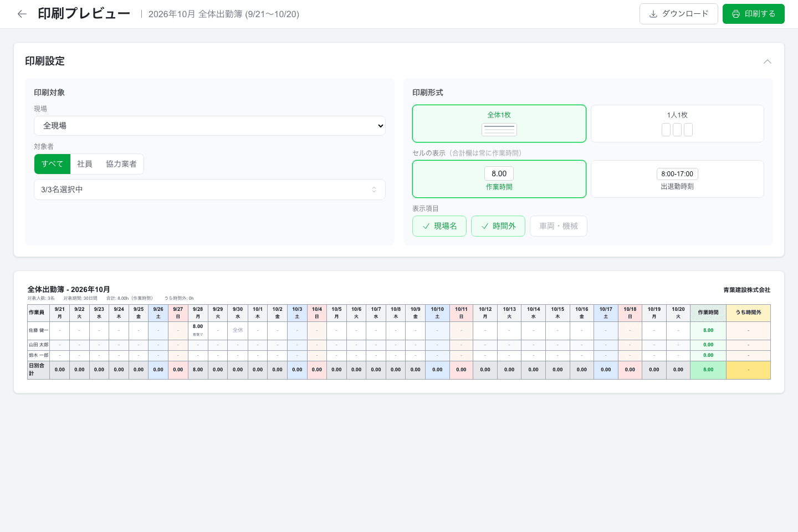Toggle the 時間外 display item

tap(498, 226)
